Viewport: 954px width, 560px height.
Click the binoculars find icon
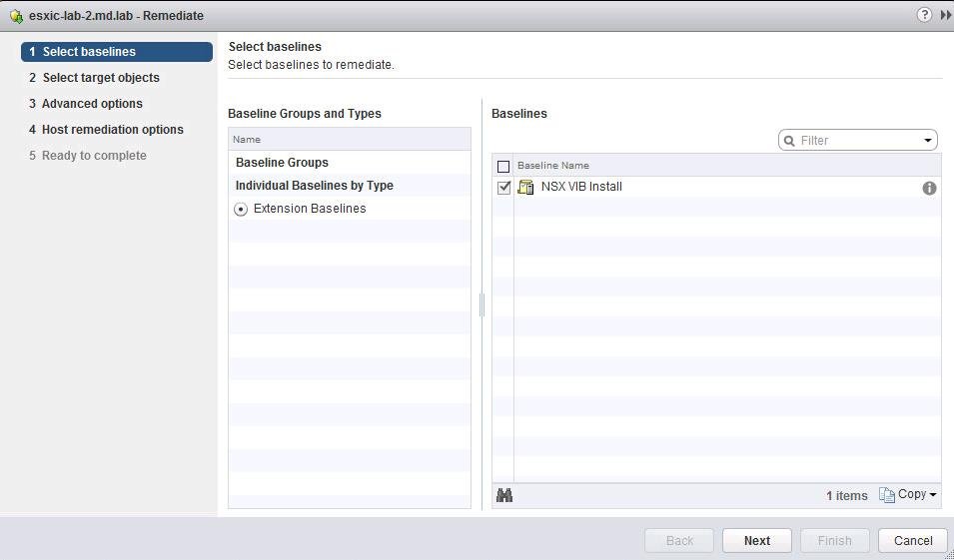[x=504, y=495]
